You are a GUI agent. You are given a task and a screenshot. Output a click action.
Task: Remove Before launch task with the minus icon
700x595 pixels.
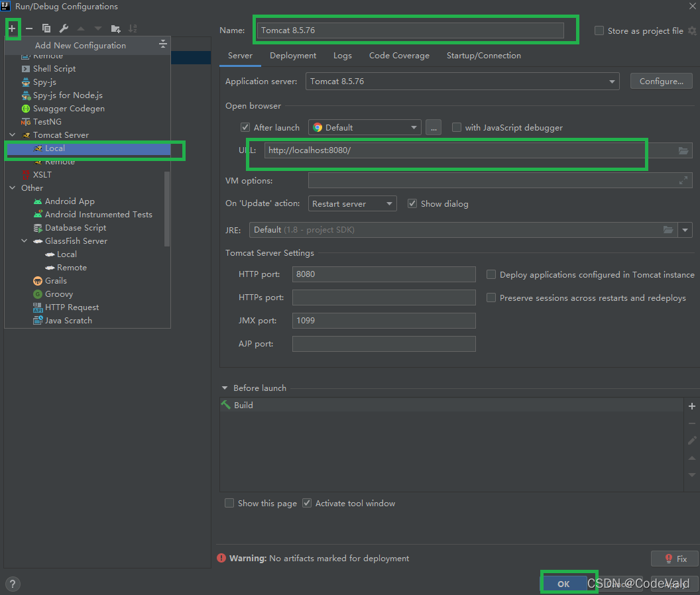tap(691, 423)
